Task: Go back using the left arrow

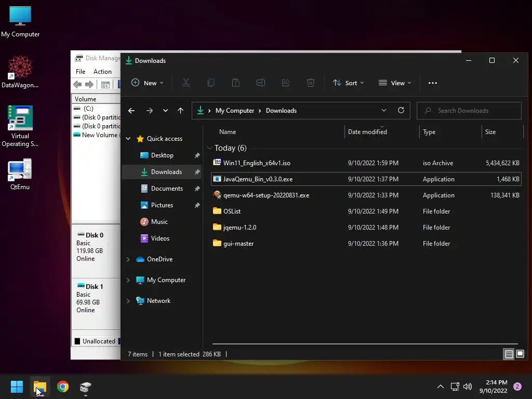Action: [x=131, y=111]
